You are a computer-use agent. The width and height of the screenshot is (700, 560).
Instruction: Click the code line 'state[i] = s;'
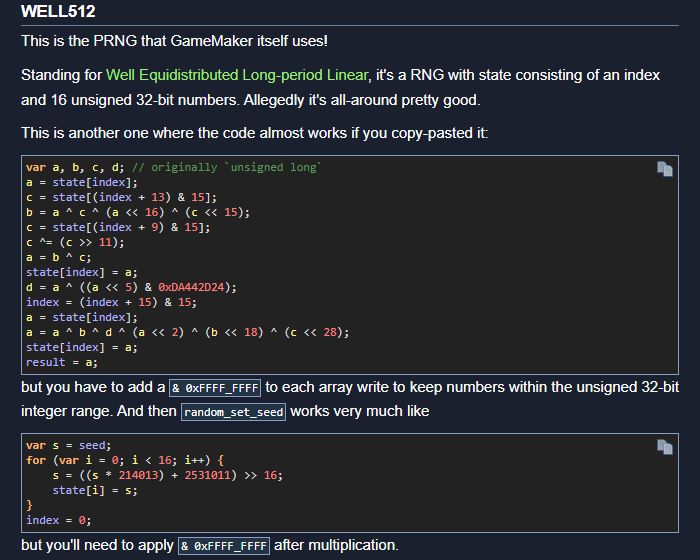pos(95,490)
